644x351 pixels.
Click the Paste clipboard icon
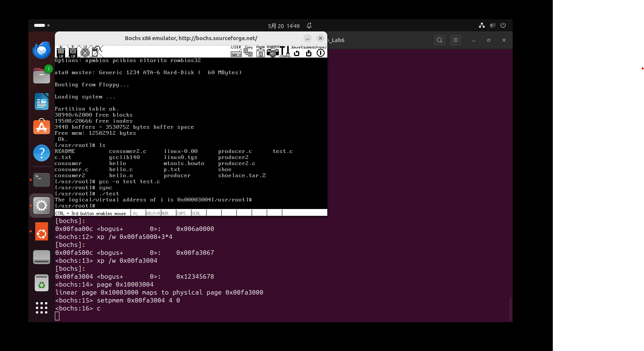(x=260, y=52)
